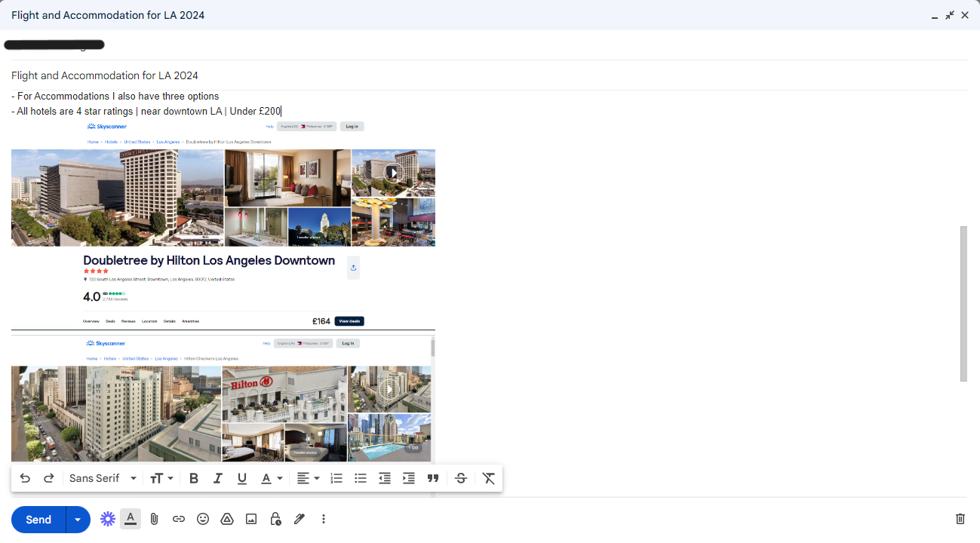Viewport: 980px width, 543px height.
Task: Apply a bulleted list
Action: (361, 478)
